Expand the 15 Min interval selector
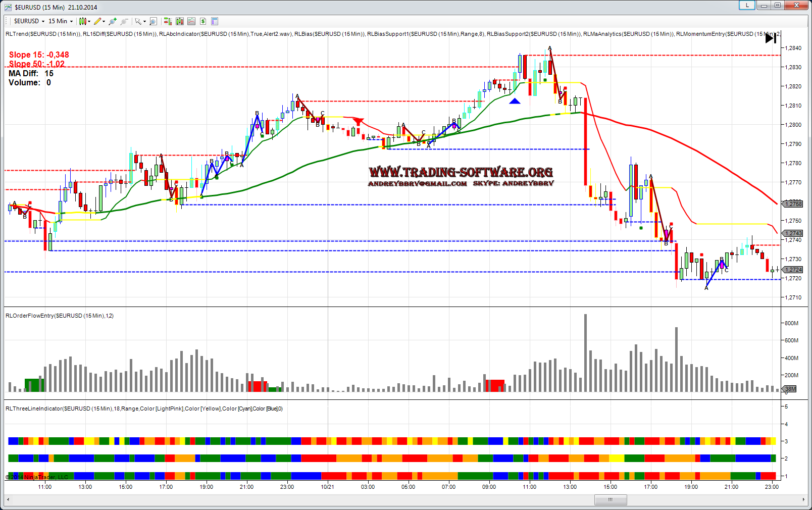 click(x=61, y=21)
